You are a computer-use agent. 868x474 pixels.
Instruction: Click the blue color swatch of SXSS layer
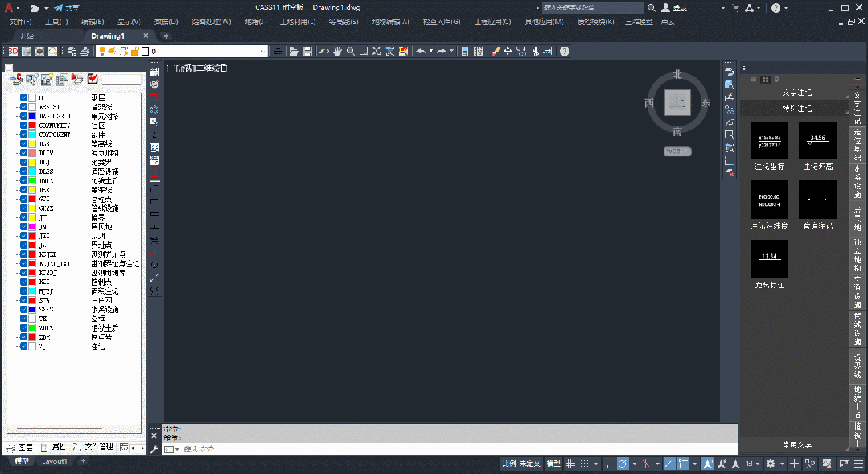32,310
